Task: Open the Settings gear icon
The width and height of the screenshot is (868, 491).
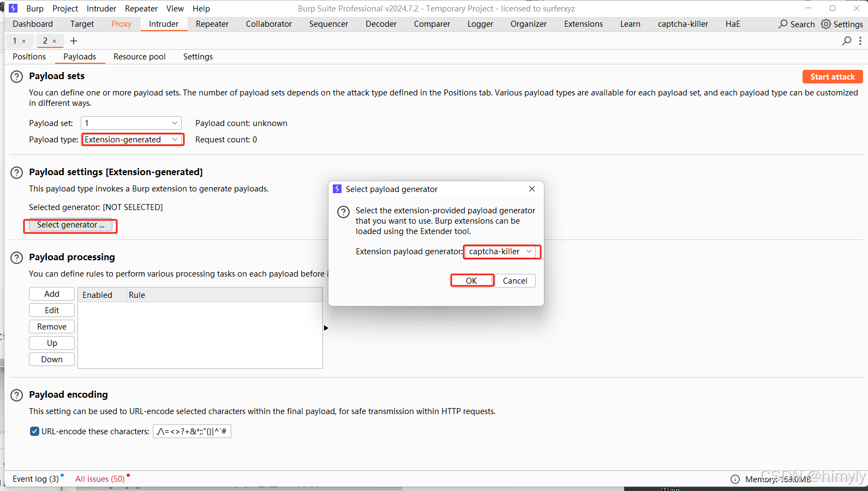Action: tap(826, 24)
